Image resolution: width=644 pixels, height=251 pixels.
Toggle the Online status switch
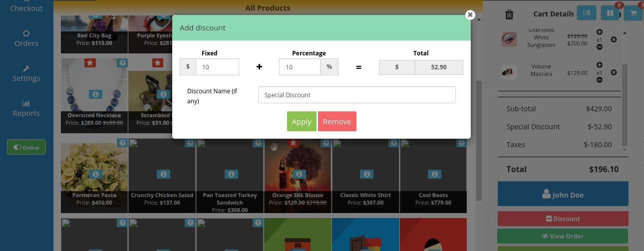pos(26,147)
